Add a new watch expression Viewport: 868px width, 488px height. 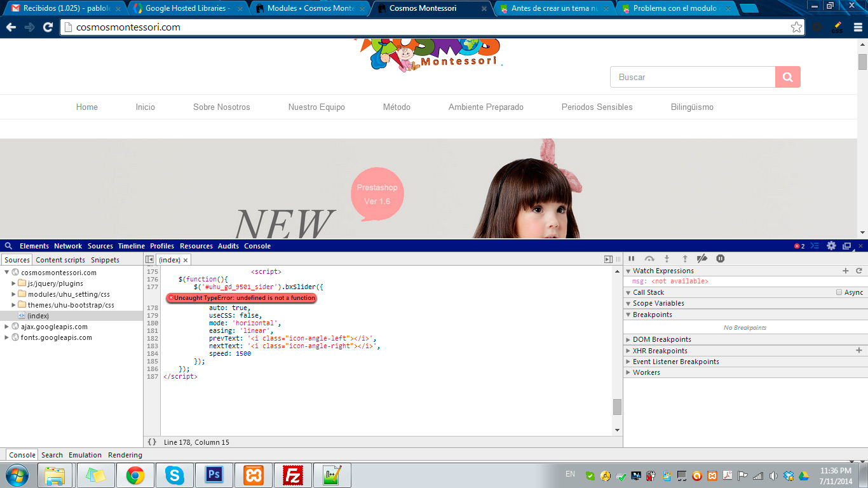(846, 271)
